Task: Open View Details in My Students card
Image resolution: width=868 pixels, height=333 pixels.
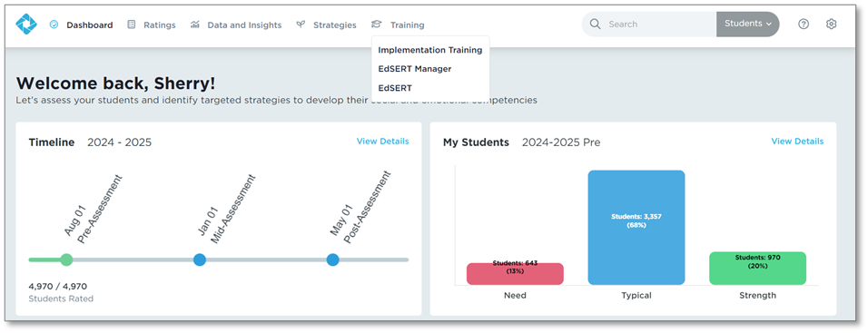Action: coord(797,141)
